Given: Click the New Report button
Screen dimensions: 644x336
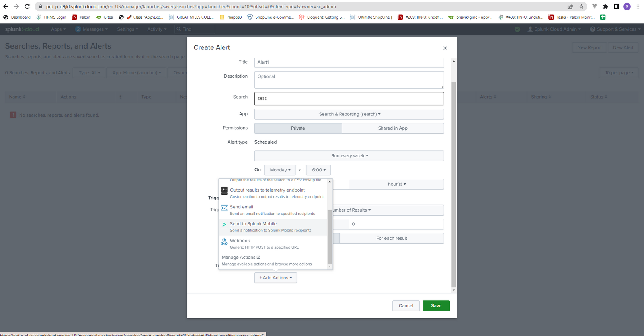Looking at the screenshot, I should [589, 47].
